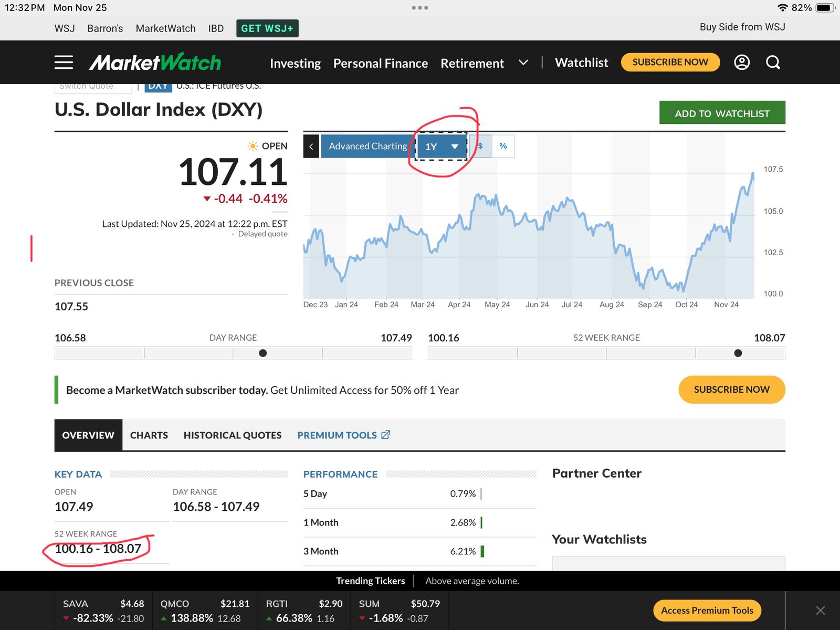Image resolution: width=840 pixels, height=630 pixels.
Task: Tap the battery indicator in status bar
Action: coord(825,8)
